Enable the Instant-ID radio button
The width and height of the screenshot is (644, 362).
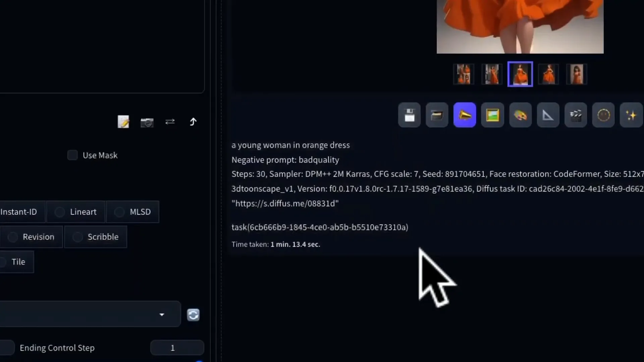point(18,212)
